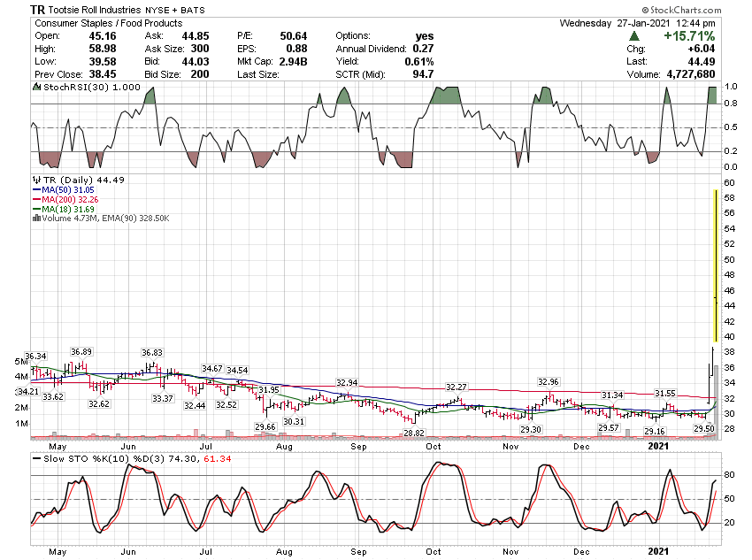Click the Slow STO %K(10) %D(3) label

pos(104,459)
